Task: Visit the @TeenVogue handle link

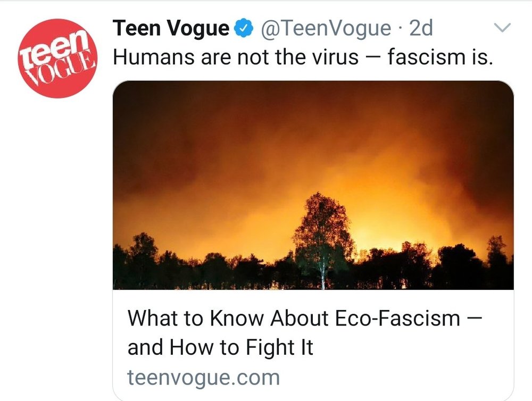Action: 326,29
